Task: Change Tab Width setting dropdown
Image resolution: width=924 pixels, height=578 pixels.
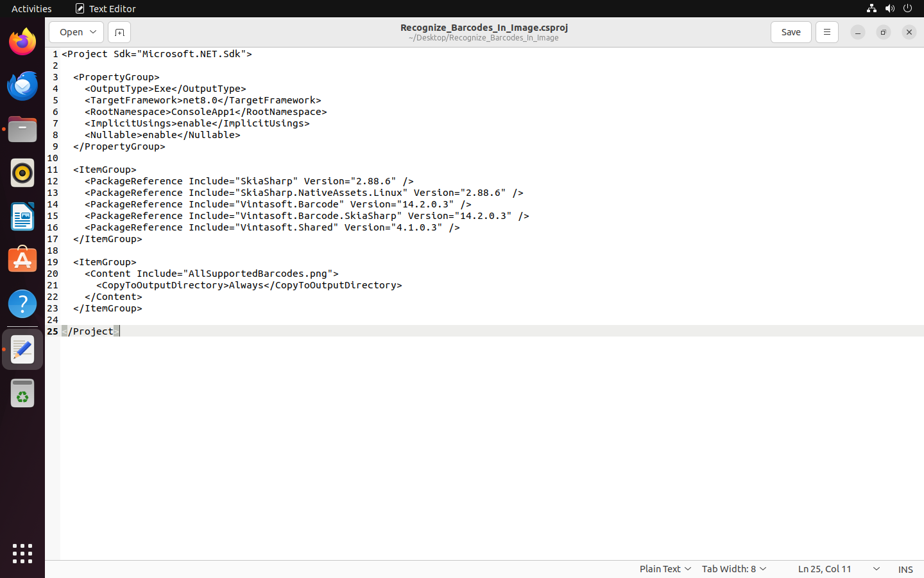Action: point(733,569)
